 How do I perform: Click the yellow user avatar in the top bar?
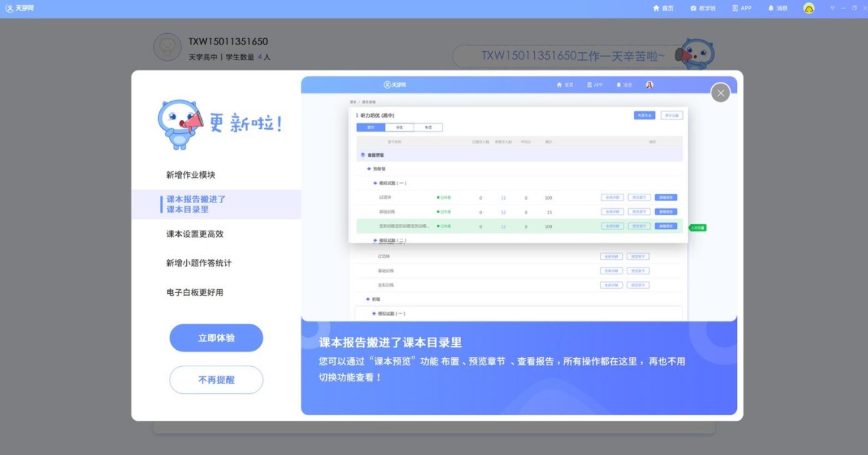(809, 8)
